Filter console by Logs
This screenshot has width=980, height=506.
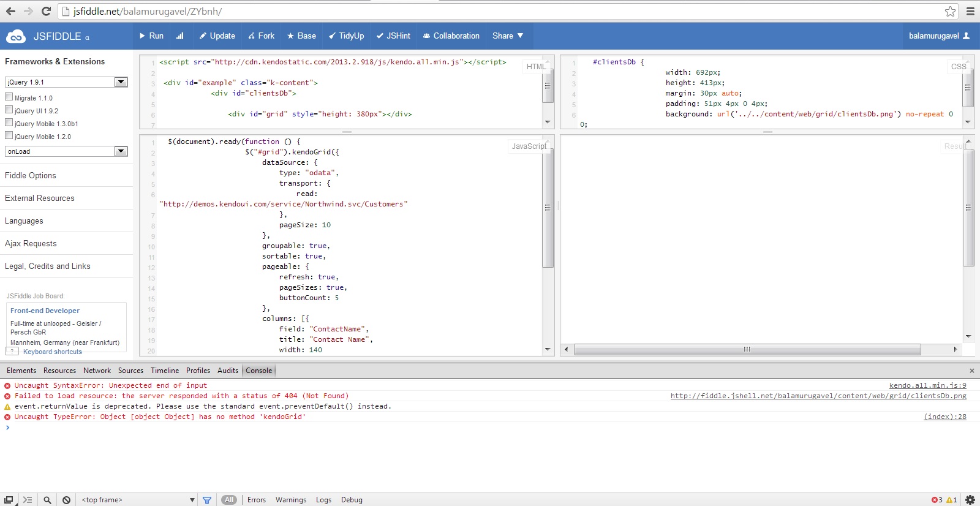click(x=323, y=500)
